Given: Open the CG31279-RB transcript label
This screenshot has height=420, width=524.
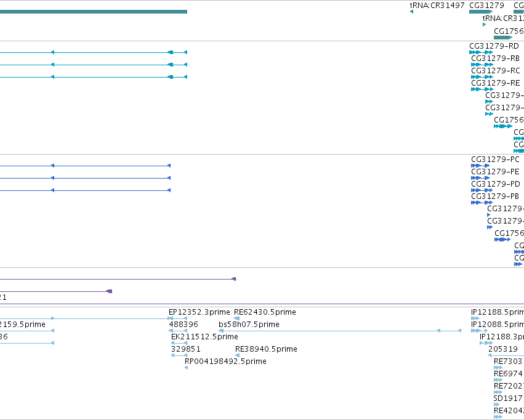Looking at the screenshot, I should tap(495, 58).
